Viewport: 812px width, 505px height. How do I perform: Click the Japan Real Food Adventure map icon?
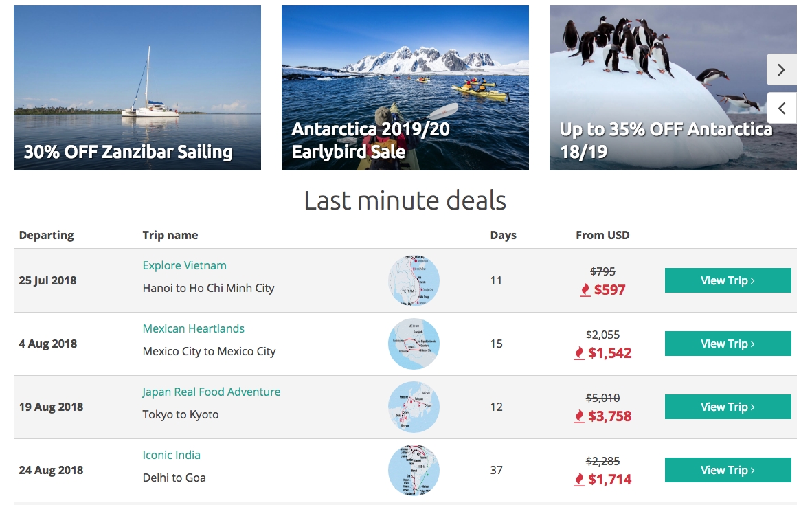coord(414,407)
